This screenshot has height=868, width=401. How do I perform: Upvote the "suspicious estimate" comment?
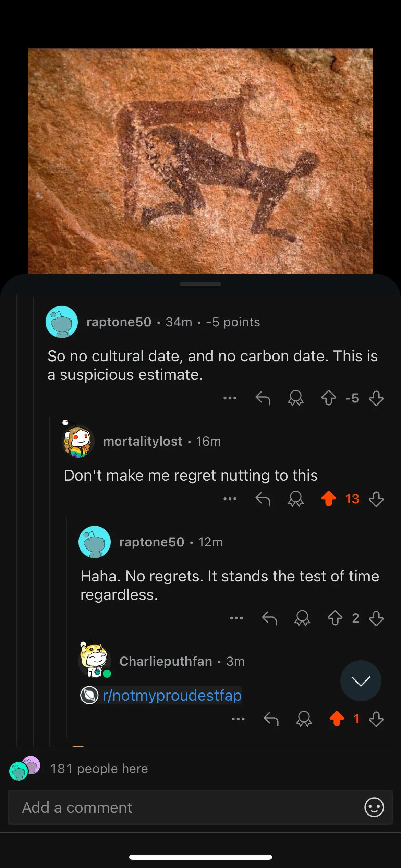pyautogui.click(x=328, y=398)
